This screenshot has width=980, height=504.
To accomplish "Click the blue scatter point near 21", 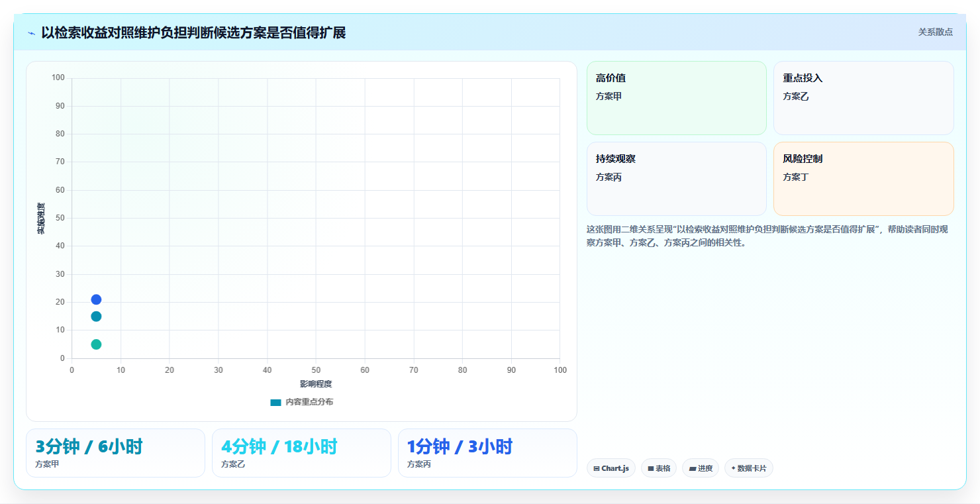I will 96,299.
